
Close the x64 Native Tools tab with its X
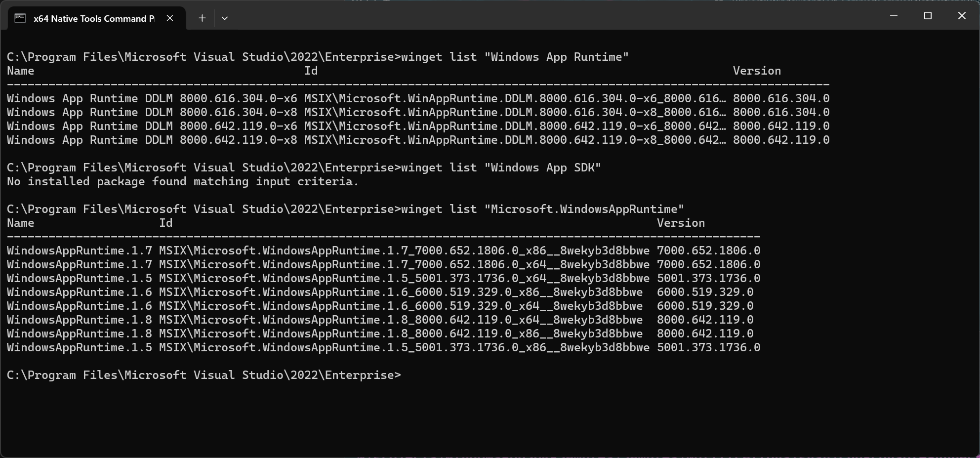coord(170,18)
